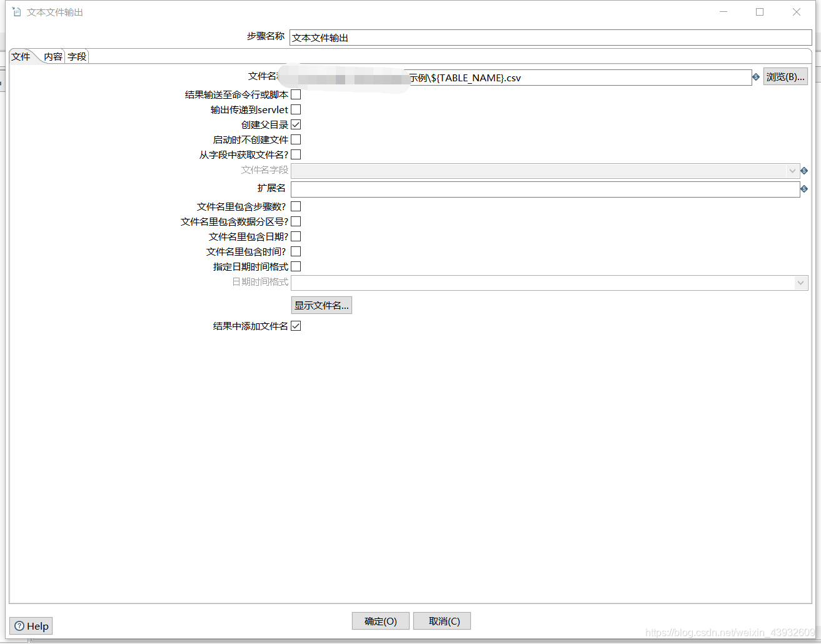
Task: Switch to the 内容 tab
Action: point(53,57)
